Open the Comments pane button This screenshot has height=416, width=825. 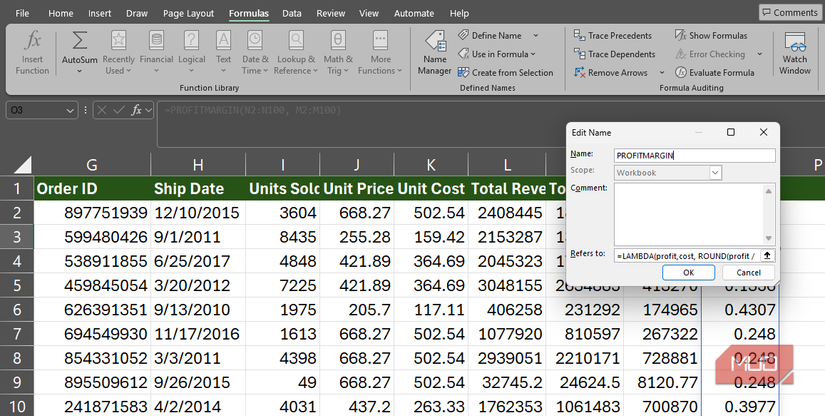pyautogui.click(x=790, y=13)
